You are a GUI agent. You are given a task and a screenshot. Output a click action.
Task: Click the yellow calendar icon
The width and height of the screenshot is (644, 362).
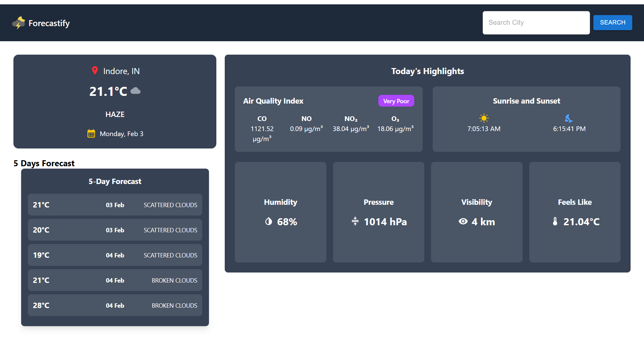click(91, 133)
